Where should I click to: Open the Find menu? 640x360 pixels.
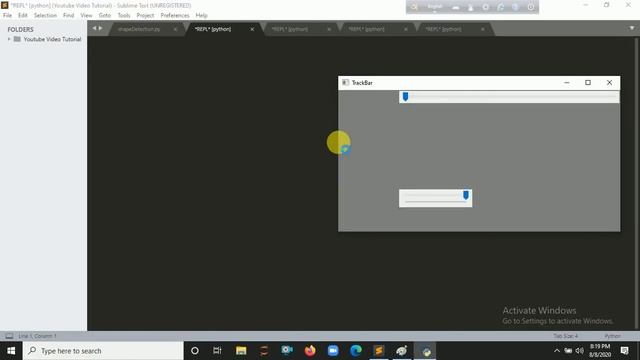click(68, 16)
